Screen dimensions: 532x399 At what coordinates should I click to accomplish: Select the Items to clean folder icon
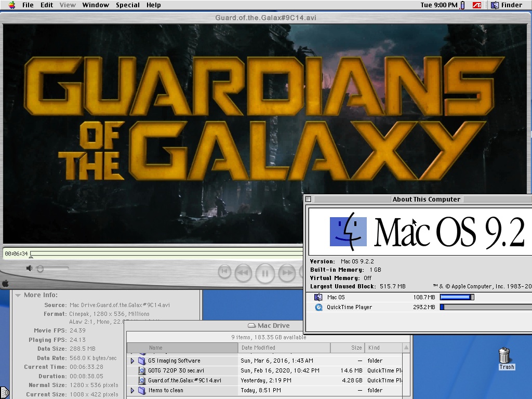click(142, 391)
